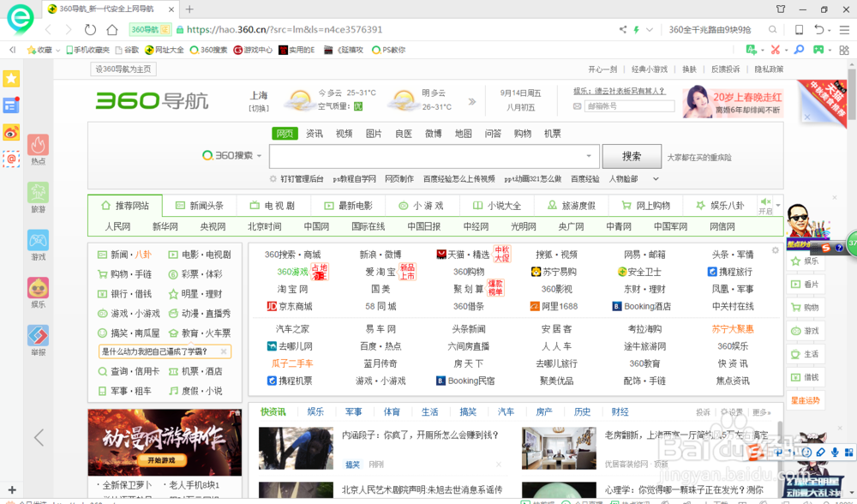Expand the address bar dropdown arrow
This screenshot has width=857, height=504.
tap(650, 29)
